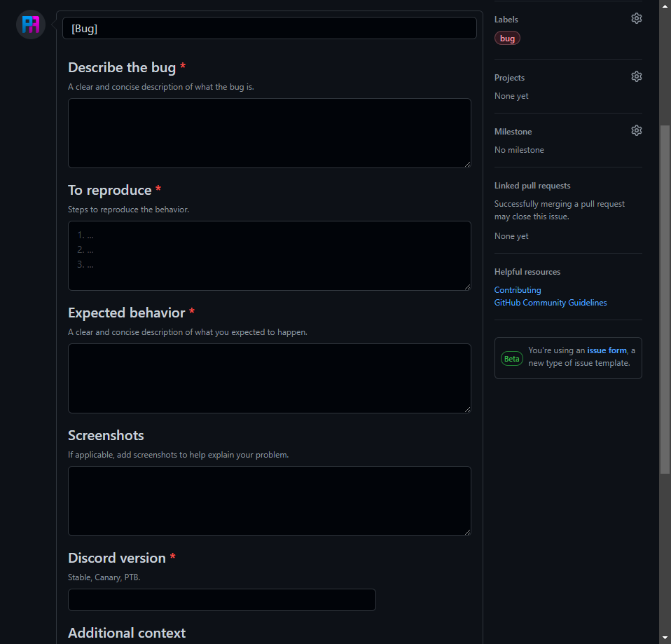Viewport: 671px width, 644px height.
Task: Click 'Steps to reproduce the behavior.' text
Action: [x=128, y=210]
